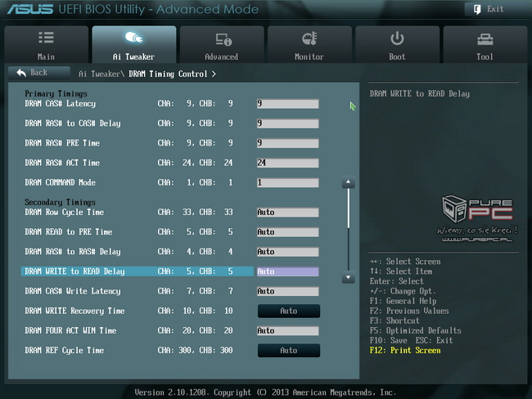Open DRAM WRITE Recovery Time Auto dropdown
532x399 pixels.
tap(289, 311)
